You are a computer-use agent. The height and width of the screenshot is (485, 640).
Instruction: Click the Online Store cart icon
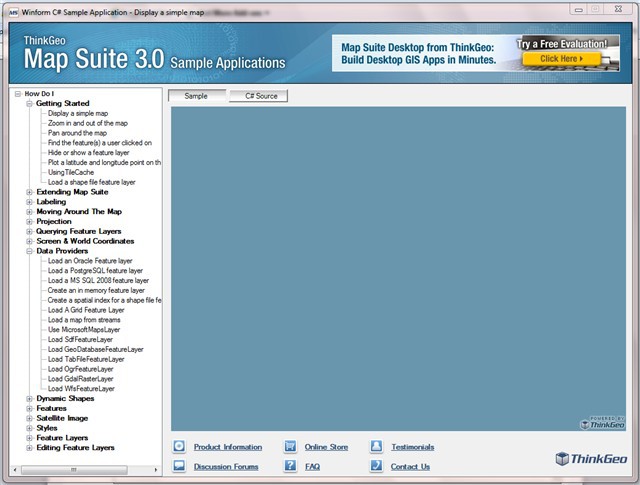tap(290, 446)
